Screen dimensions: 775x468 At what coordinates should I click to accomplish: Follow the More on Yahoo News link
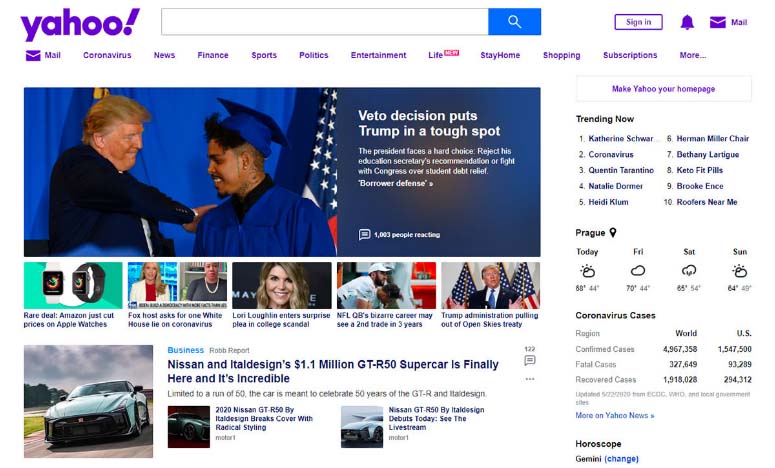point(613,416)
